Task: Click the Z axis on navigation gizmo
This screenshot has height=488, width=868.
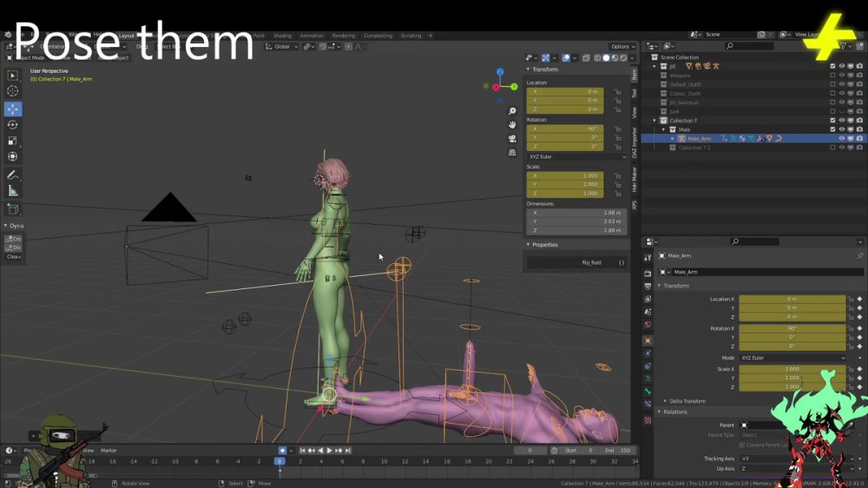Action: [500, 72]
